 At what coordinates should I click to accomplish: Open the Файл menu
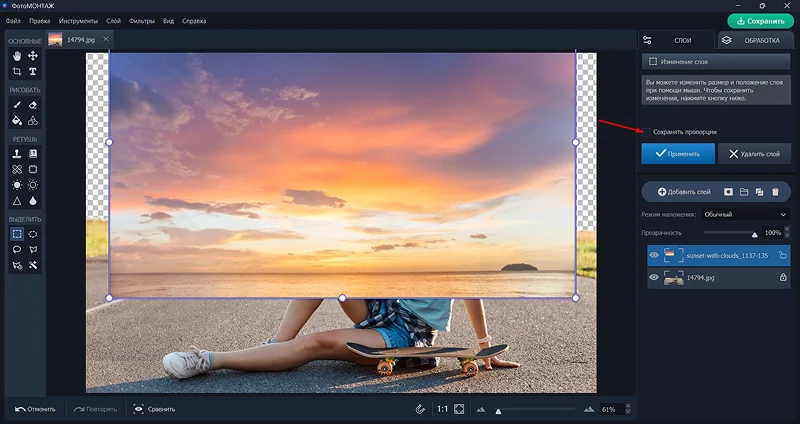[x=13, y=21]
